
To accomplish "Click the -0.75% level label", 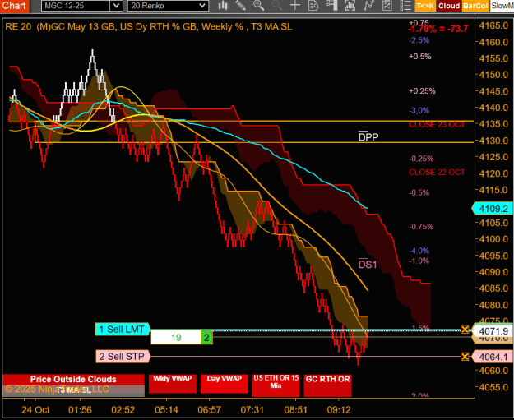I will pyautogui.click(x=421, y=227).
